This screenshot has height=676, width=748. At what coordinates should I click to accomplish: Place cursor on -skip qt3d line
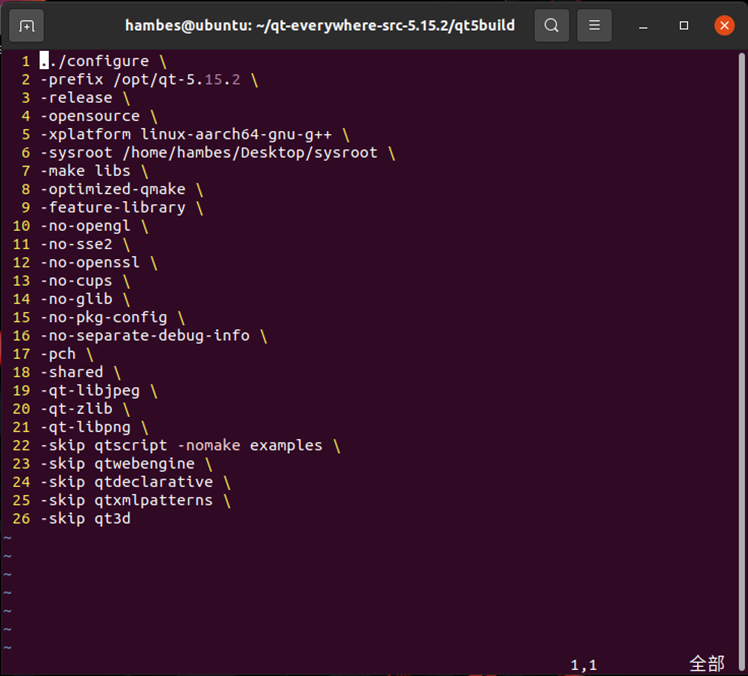click(x=85, y=518)
